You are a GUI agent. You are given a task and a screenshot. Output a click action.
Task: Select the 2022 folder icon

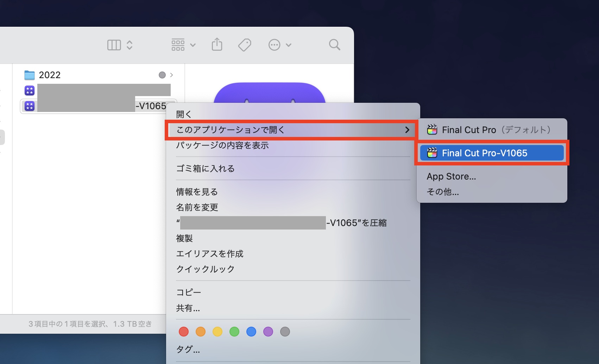[x=30, y=75]
